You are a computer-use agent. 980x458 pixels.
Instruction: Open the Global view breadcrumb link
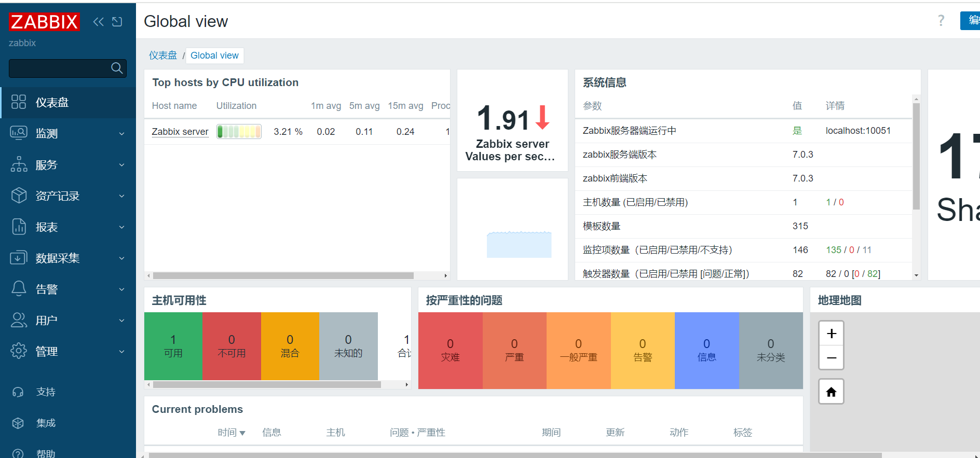(x=214, y=55)
